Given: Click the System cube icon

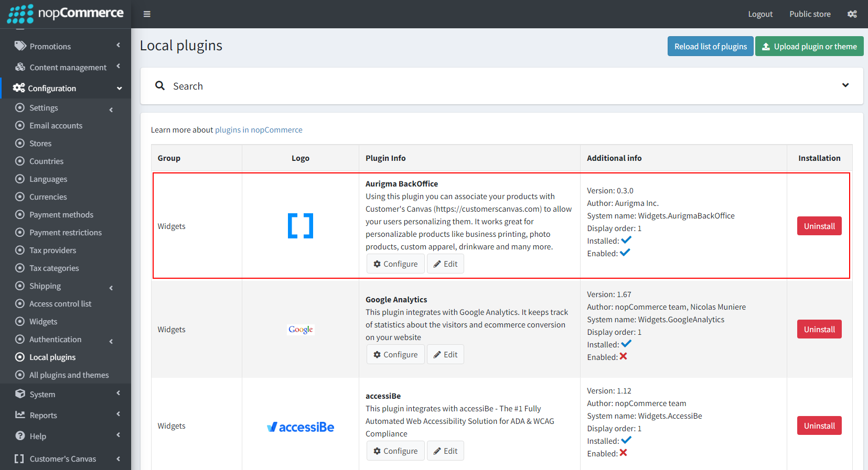Looking at the screenshot, I should pyautogui.click(x=20, y=394).
